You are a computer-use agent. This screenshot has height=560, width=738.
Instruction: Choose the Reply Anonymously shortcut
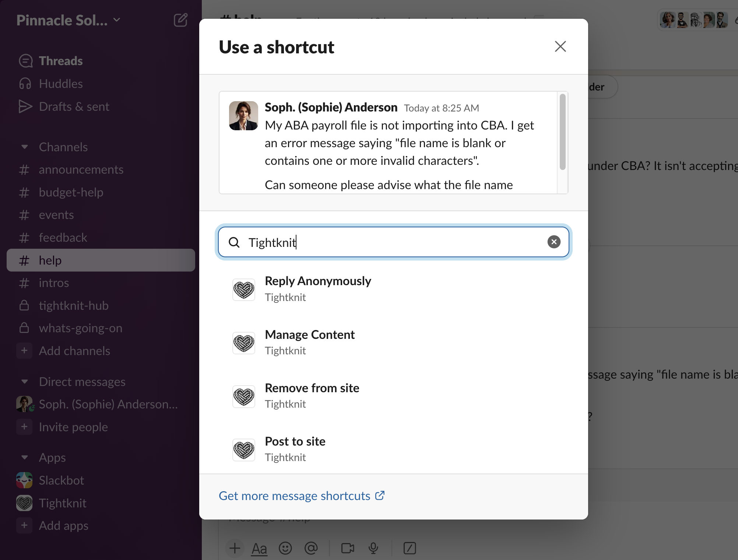click(x=393, y=289)
